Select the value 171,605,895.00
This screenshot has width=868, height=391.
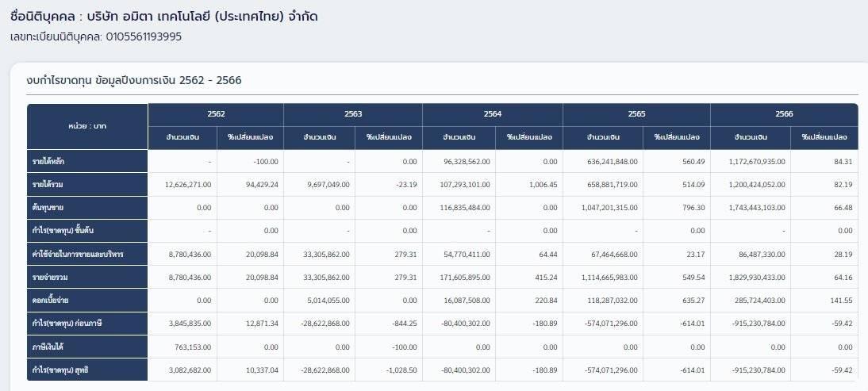(464, 278)
